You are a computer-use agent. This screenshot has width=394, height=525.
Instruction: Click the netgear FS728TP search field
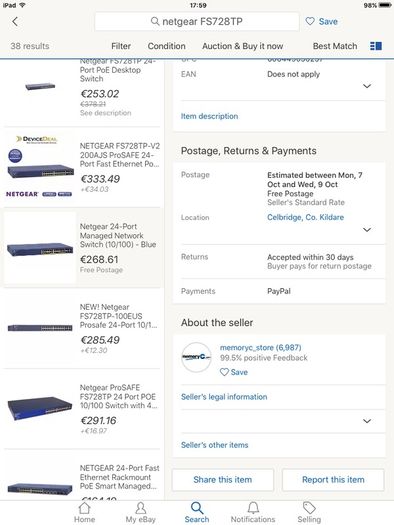[x=197, y=22]
